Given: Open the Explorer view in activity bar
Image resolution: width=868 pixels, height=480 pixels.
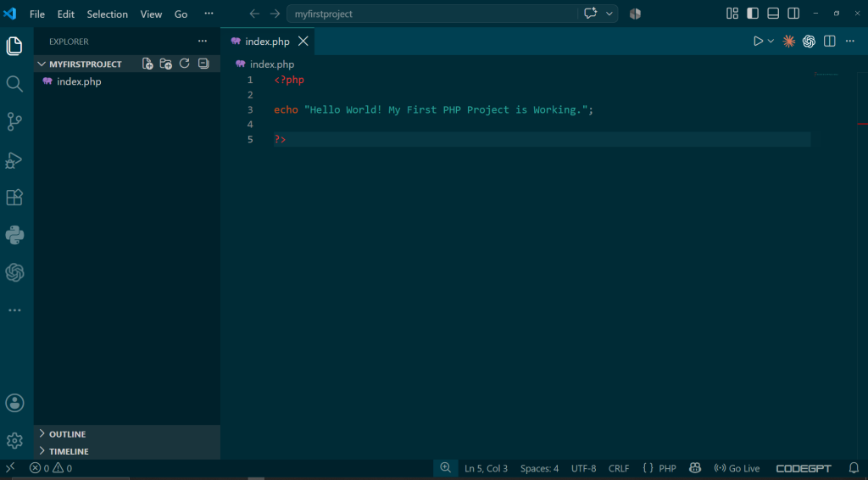Looking at the screenshot, I should pyautogui.click(x=14, y=46).
